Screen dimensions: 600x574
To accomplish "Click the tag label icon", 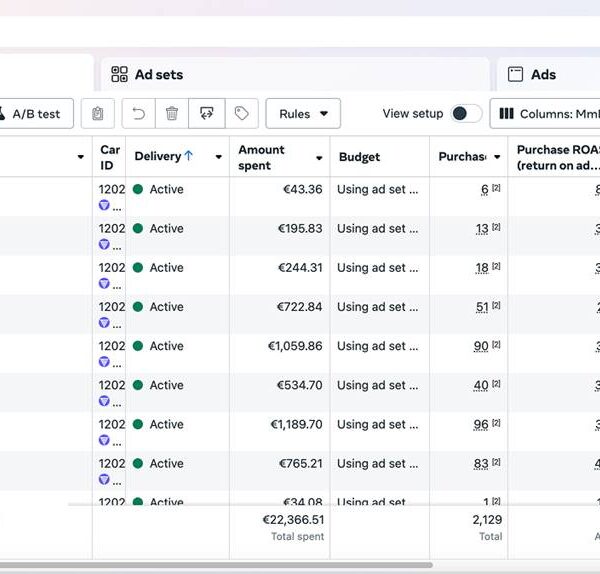I will [241, 114].
